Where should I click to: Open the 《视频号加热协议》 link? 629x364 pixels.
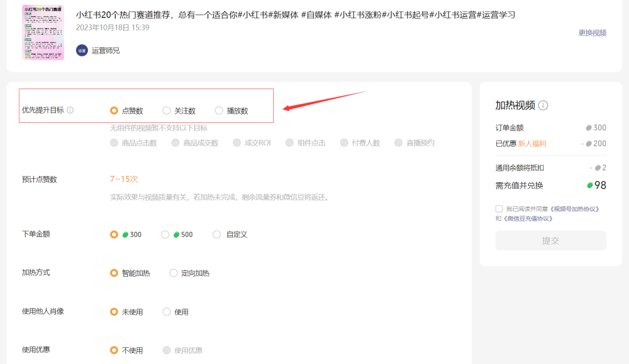(575, 208)
